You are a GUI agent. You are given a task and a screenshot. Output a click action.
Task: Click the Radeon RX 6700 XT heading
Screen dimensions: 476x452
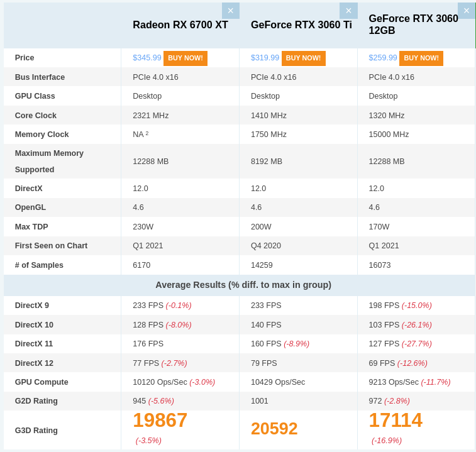point(180,25)
